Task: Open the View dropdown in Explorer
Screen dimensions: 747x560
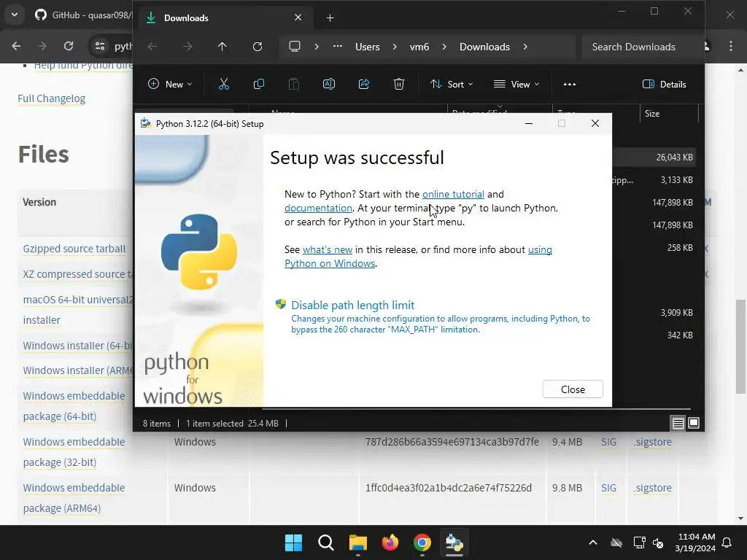Action: point(516,85)
